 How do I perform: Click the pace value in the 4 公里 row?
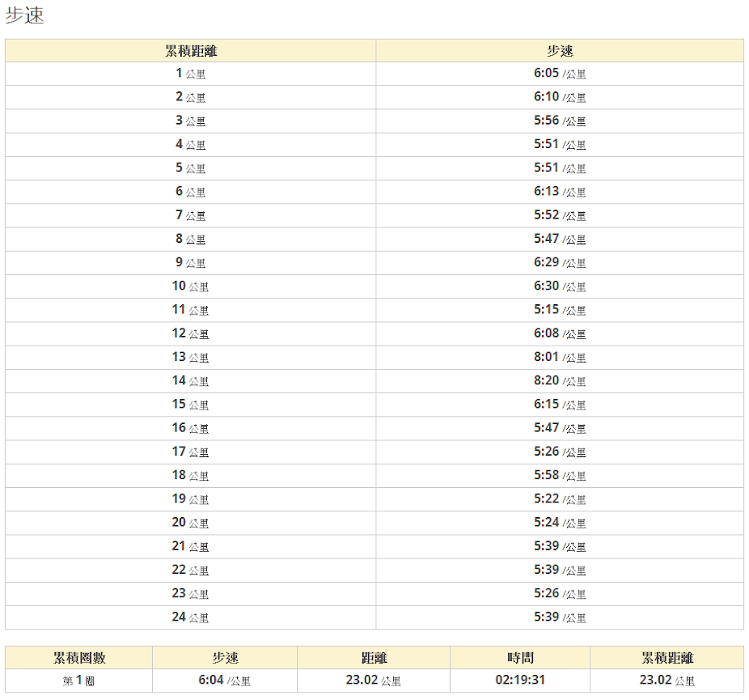point(560,144)
